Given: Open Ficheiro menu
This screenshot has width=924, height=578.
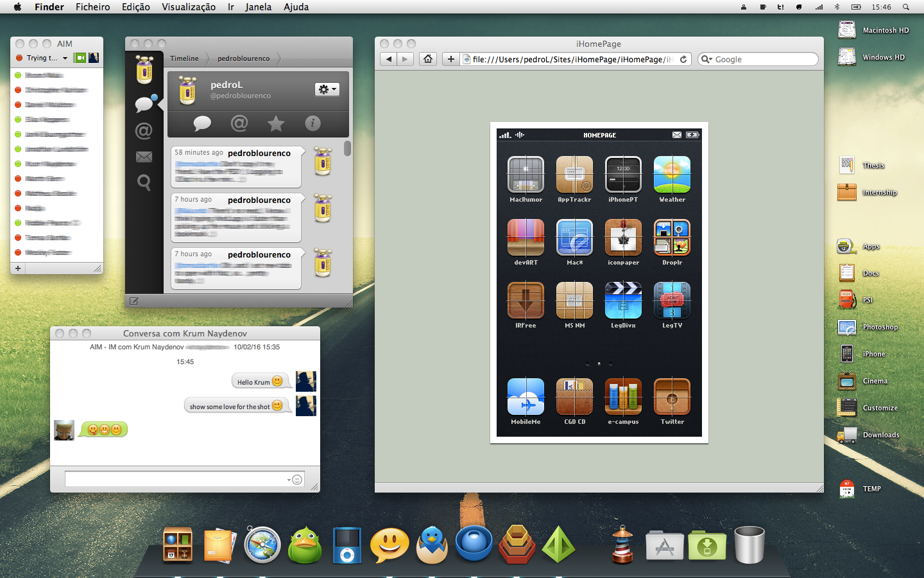Looking at the screenshot, I should click(93, 7).
